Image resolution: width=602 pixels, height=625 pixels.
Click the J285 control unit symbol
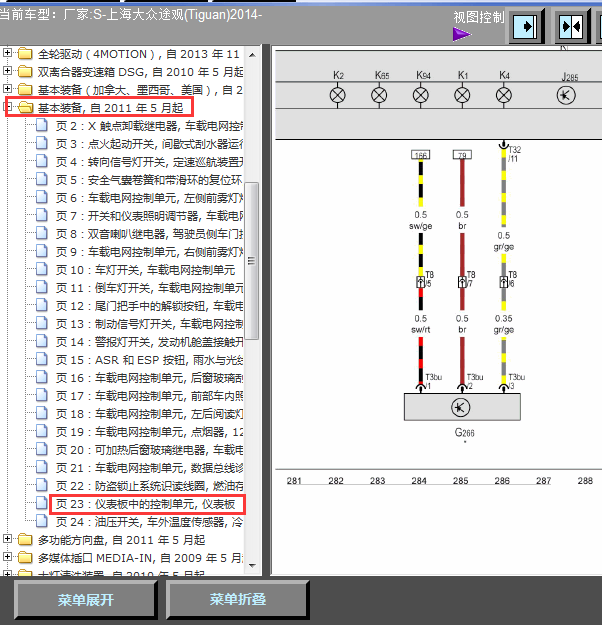[566, 95]
